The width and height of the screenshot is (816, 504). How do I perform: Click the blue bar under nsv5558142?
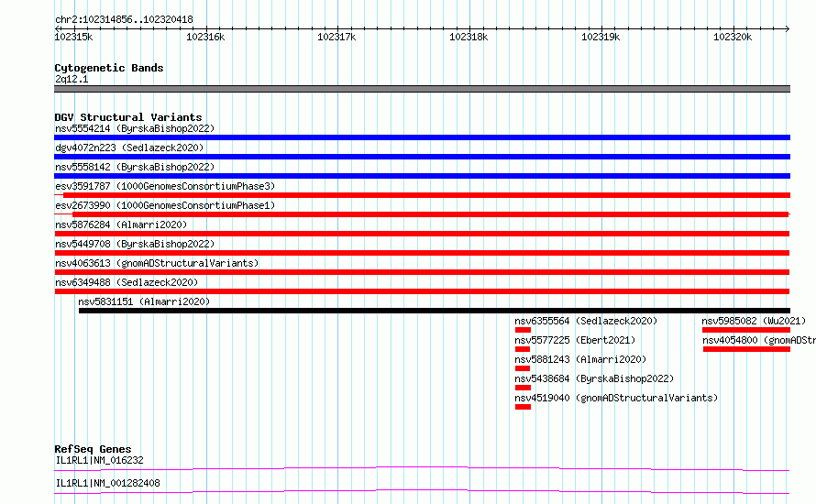422,176
